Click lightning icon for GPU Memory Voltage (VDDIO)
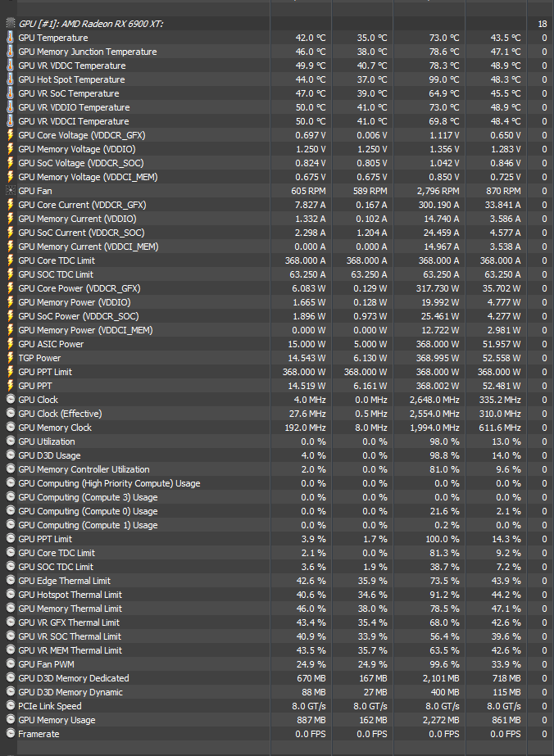The image size is (554, 756). coord(11,149)
